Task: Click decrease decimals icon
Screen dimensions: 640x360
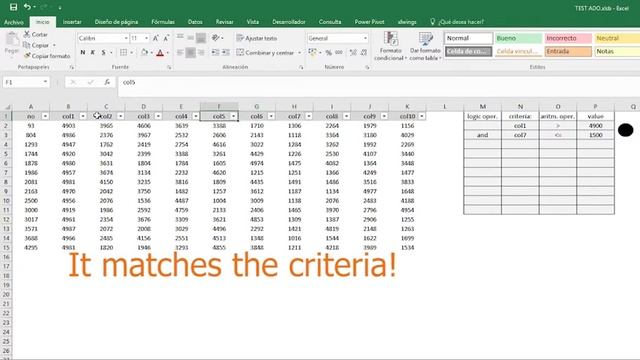Action: 363,52
